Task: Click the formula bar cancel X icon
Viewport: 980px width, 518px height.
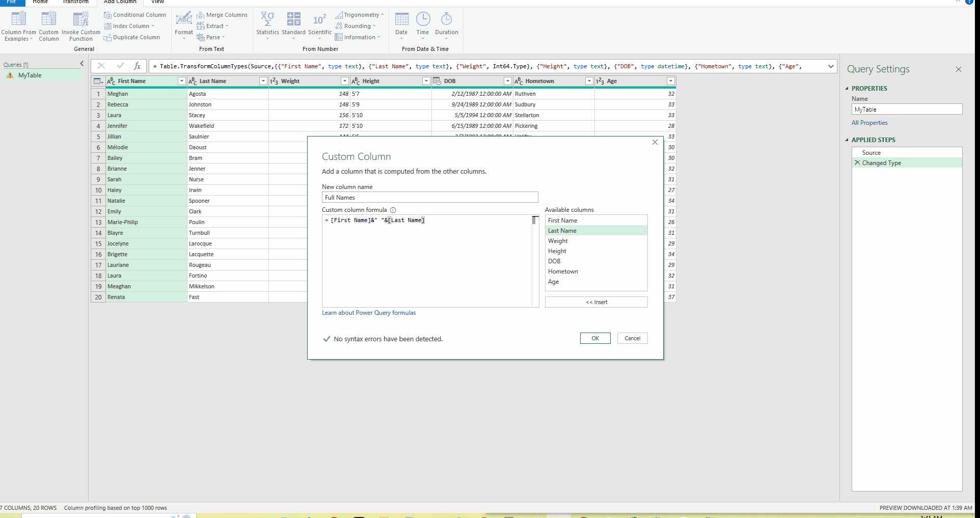Action: click(101, 66)
